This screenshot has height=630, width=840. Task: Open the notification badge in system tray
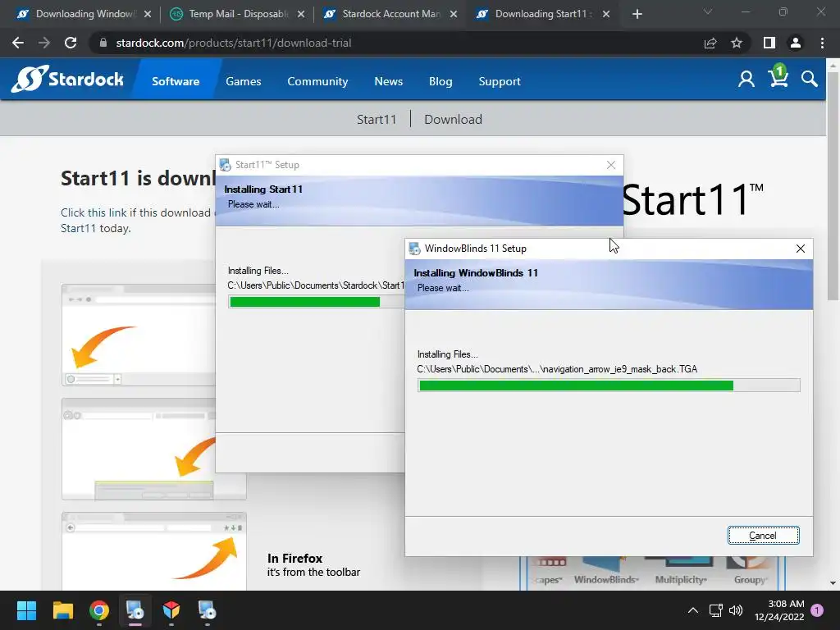pyautogui.click(x=817, y=610)
